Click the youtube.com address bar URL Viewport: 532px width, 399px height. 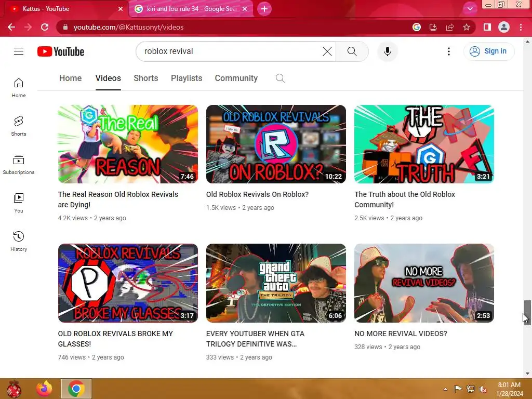128,27
